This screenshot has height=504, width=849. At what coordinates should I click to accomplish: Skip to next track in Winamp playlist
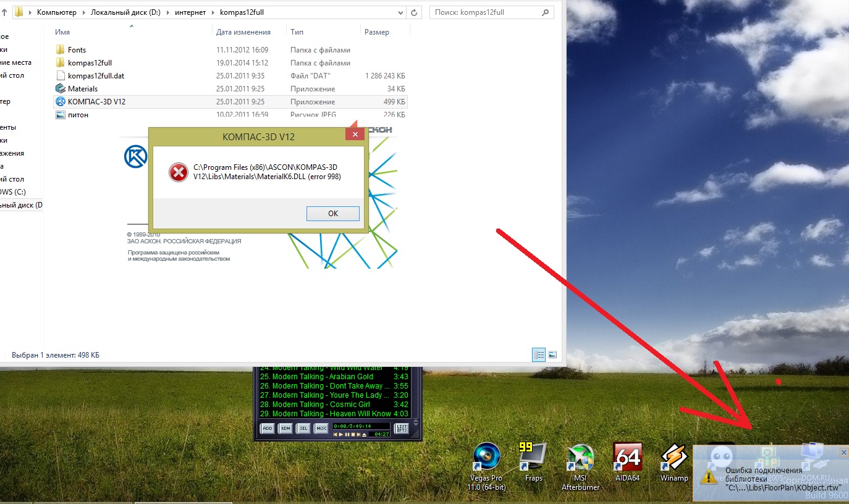pos(358,435)
